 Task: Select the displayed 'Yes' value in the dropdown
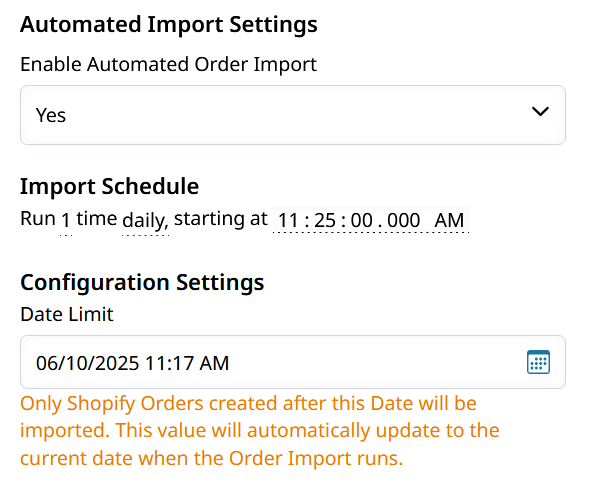[51, 115]
